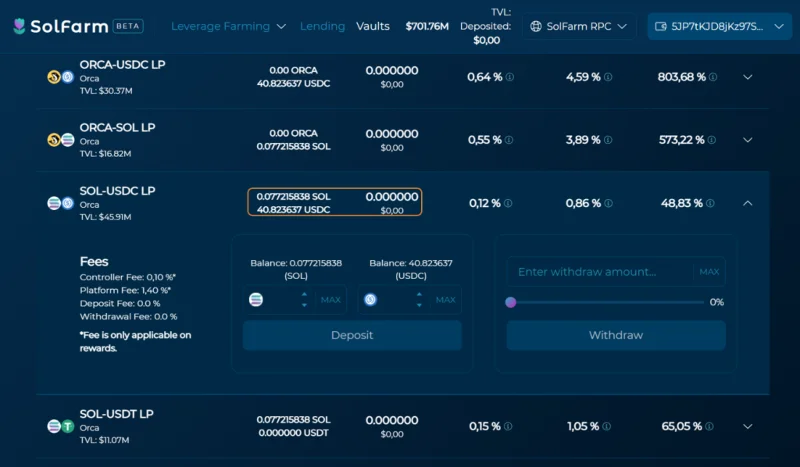Click MAX in the withdraw amount field
800x467 pixels.
[x=709, y=272]
